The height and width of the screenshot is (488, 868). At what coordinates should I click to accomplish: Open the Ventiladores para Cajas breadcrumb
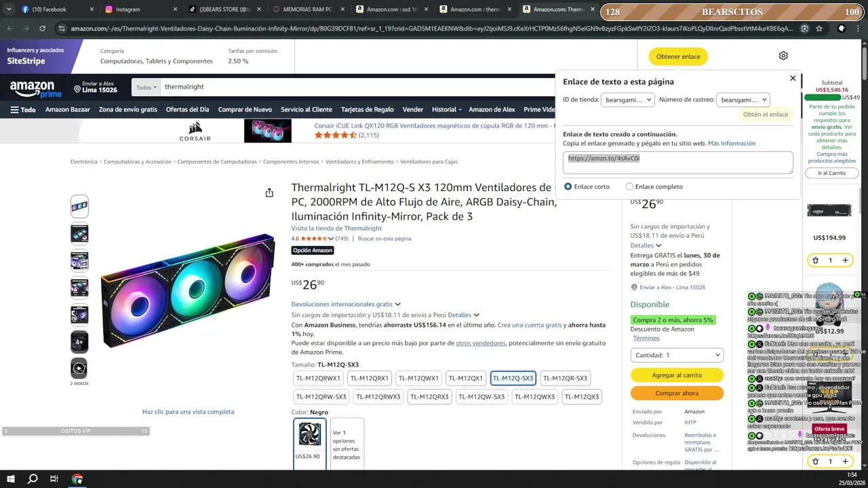tap(429, 162)
